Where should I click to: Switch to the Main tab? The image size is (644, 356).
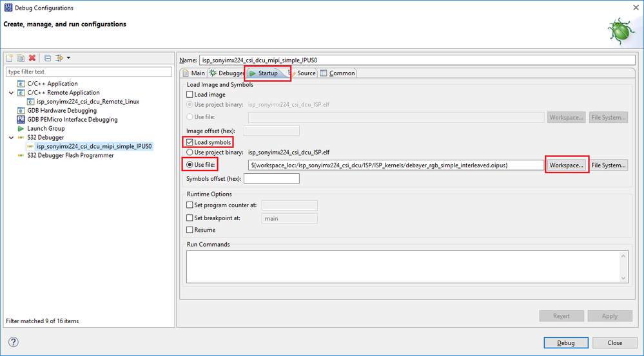pyautogui.click(x=194, y=73)
